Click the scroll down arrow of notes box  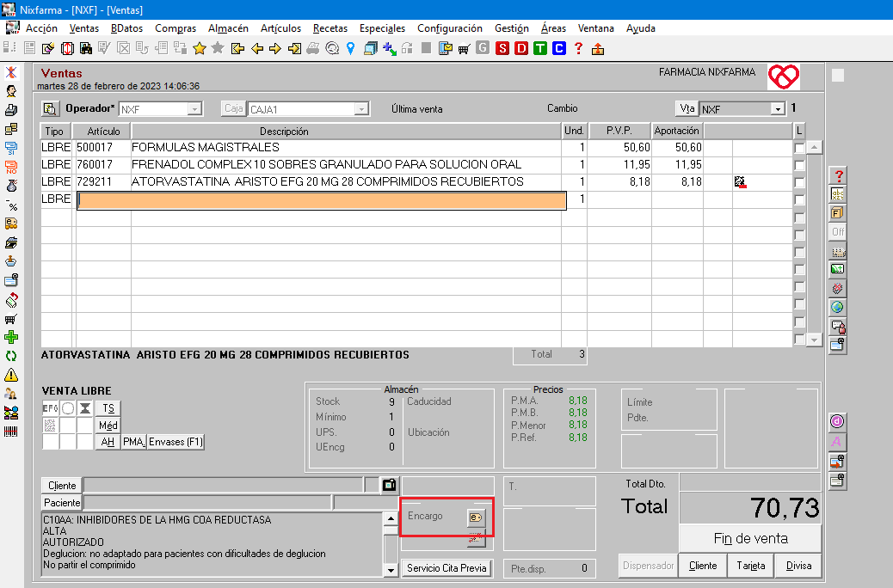tap(391, 570)
